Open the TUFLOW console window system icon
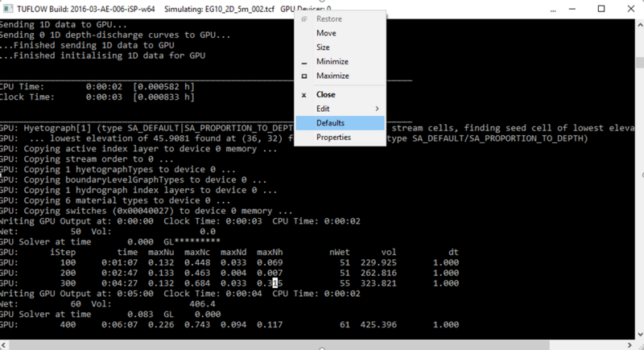Viewport: 644px width, 350px height. click(x=8, y=9)
